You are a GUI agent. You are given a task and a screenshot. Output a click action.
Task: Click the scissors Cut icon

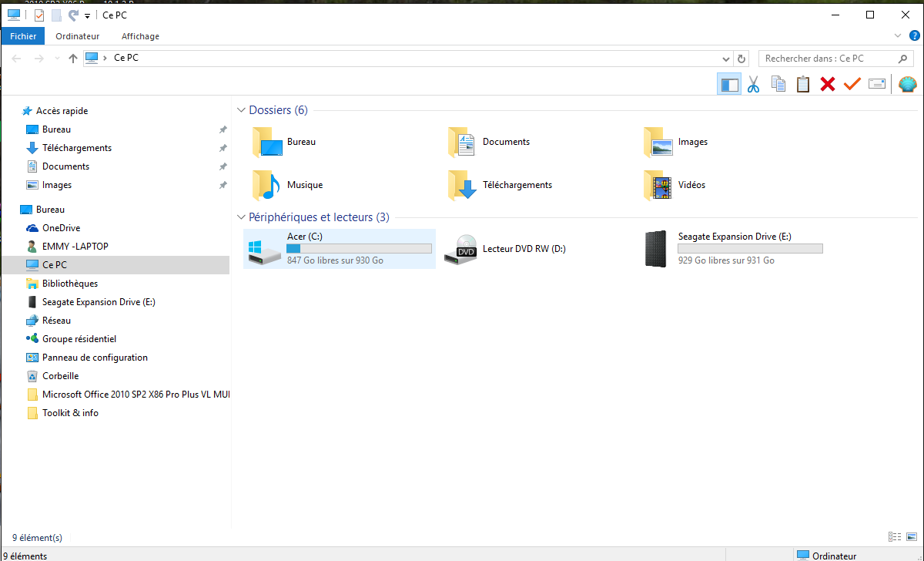click(753, 84)
